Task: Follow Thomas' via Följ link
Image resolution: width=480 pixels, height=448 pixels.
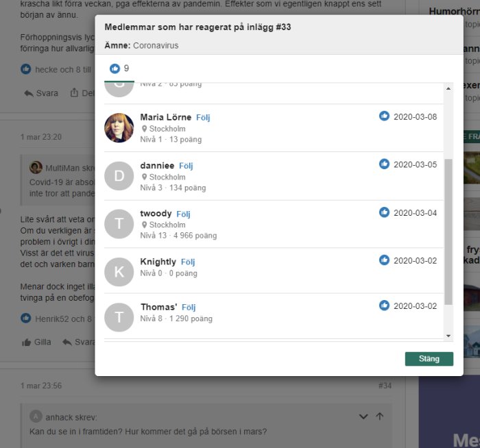Action: tap(189, 307)
